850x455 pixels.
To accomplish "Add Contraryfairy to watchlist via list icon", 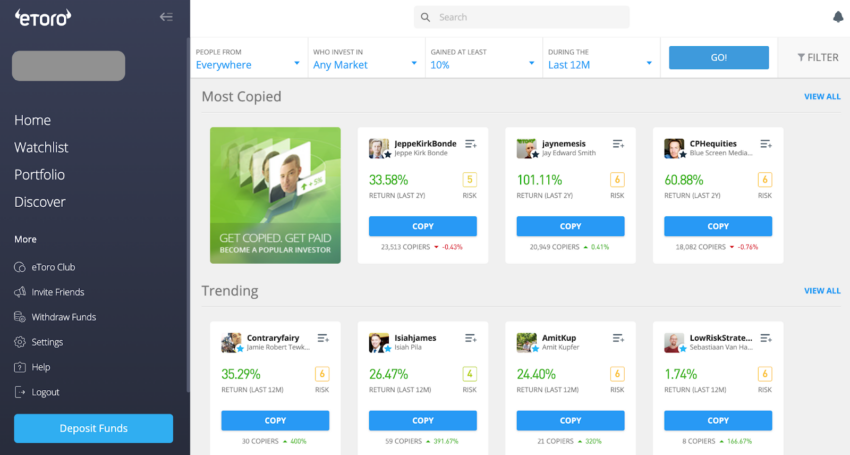I will point(323,338).
